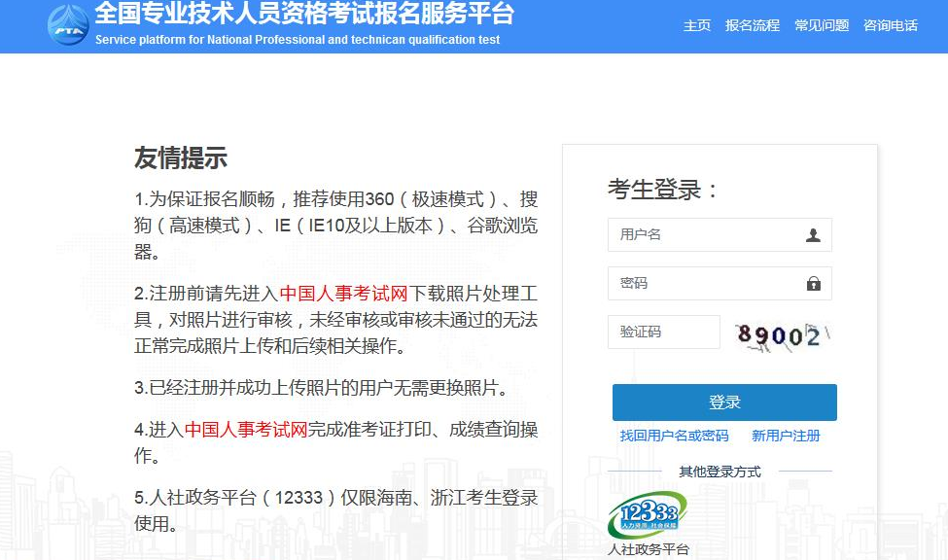The height and width of the screenshot is (560, 948).
Task: Refresh the captcha image showing 89002
Action: [x=781, y=334]
